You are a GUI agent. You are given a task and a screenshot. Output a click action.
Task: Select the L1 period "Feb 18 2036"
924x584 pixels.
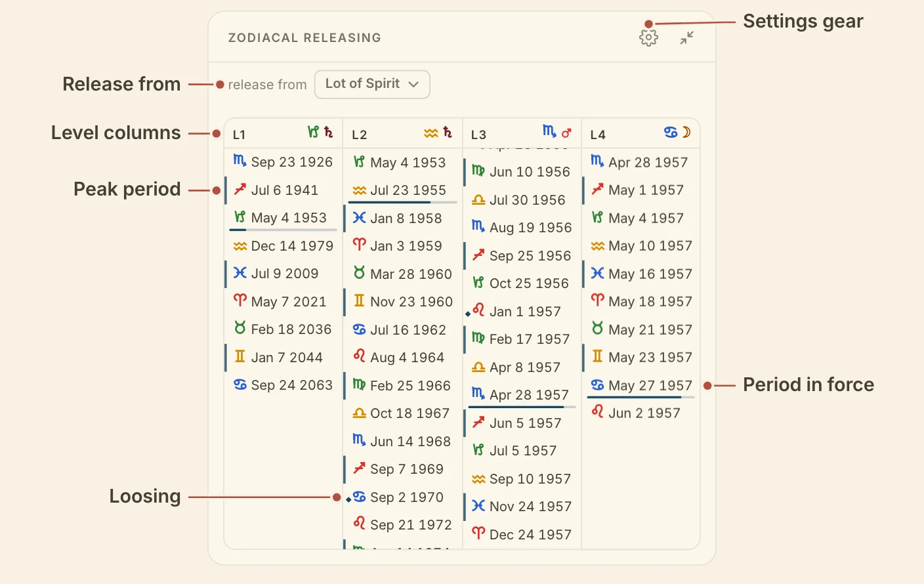pyautogui.click(x=283, y=329)
